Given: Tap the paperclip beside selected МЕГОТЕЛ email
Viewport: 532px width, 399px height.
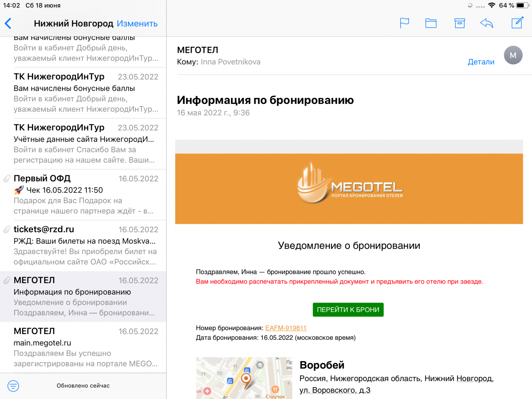Looking at the screenshot, I should click(x=7, y=281).
